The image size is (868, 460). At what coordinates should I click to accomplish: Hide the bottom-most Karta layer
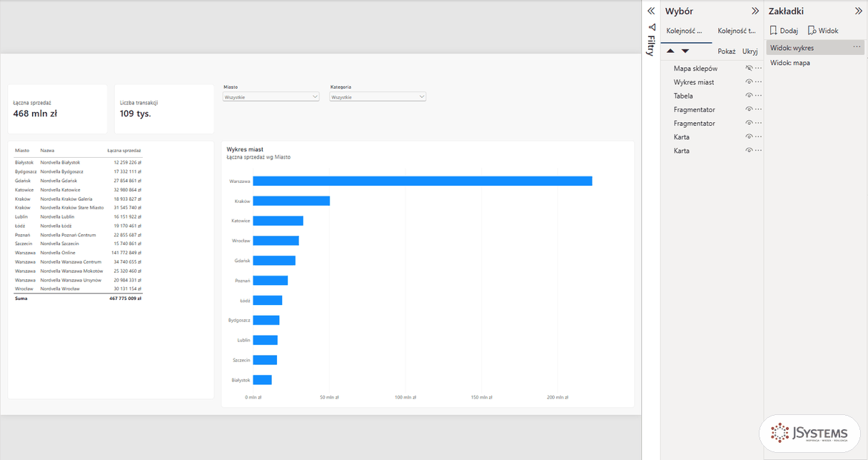click(x=750, y=151)
